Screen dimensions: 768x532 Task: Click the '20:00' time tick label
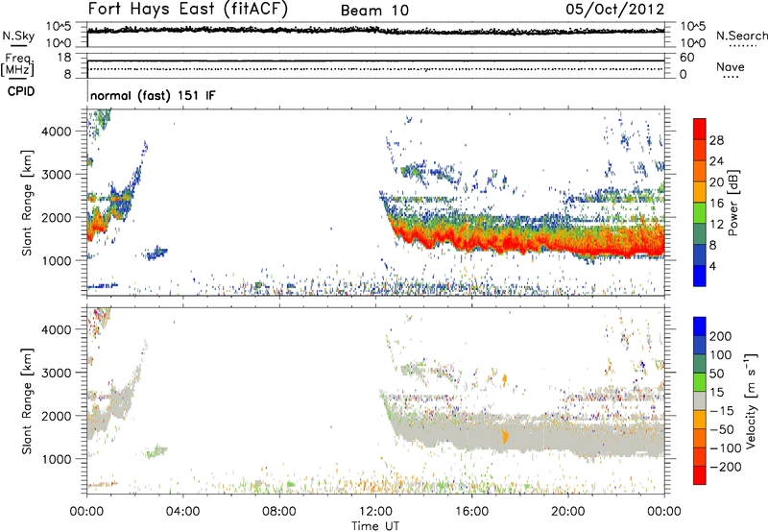point(567,512)
